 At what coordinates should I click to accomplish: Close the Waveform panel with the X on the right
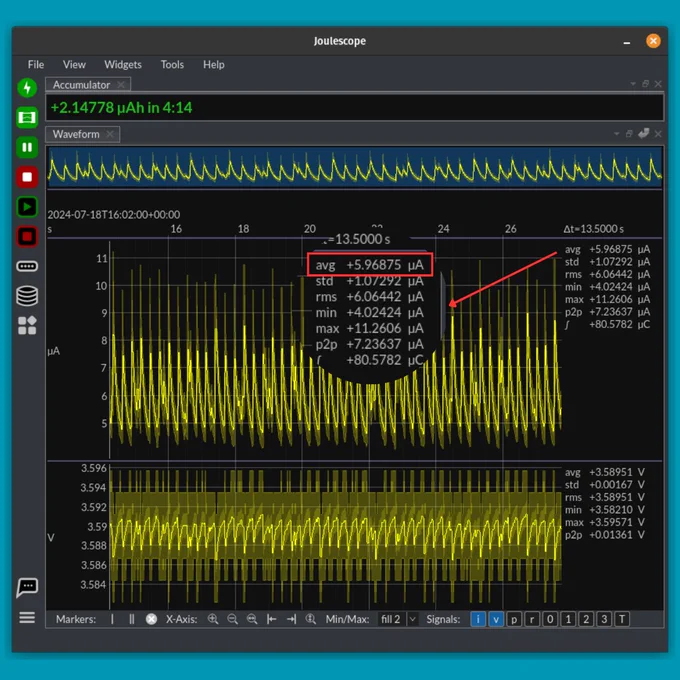658,134
